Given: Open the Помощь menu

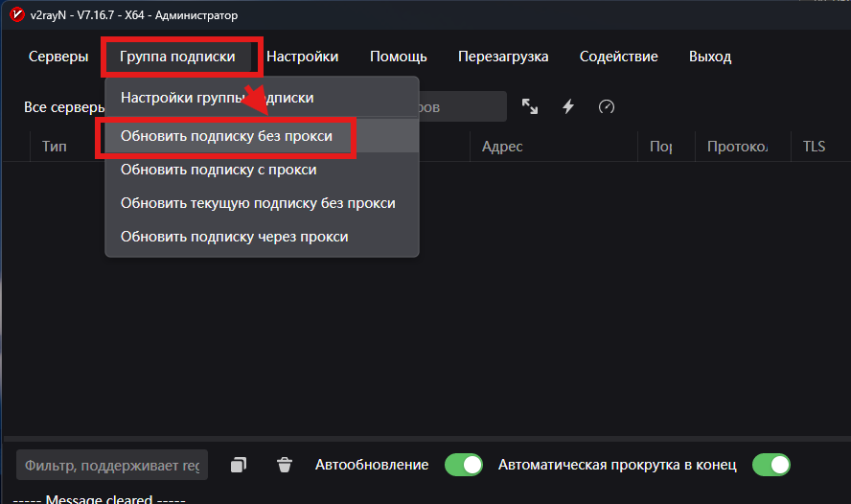Looking at the screenshot, I should coord(399,57).
